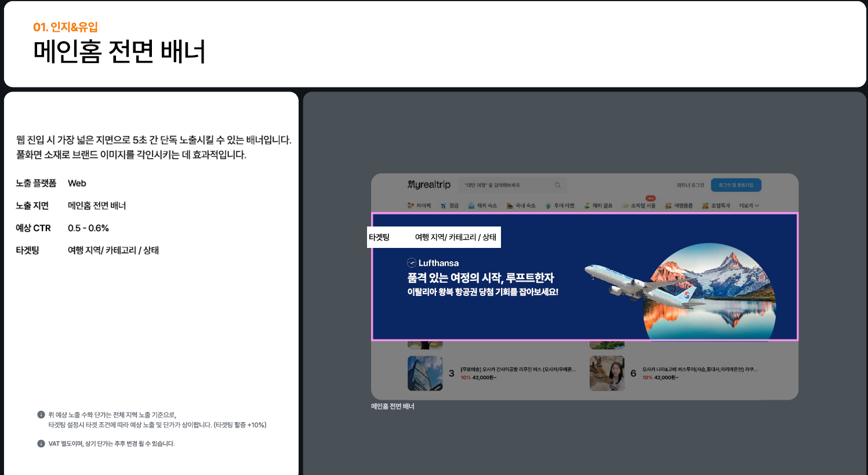Viewport: 868px width, 475px height.
Task: Open the 호텔특가 menu item
Action: [x=716, y=206]
